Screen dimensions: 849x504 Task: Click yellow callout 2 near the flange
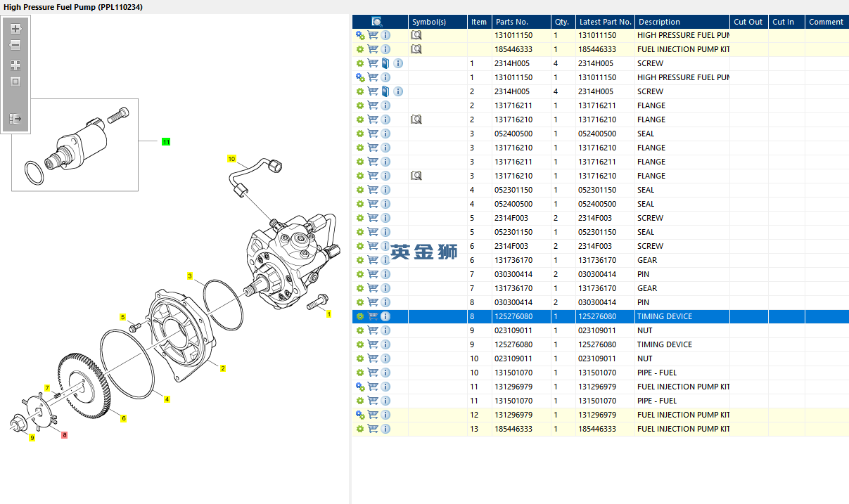[223, 368]
